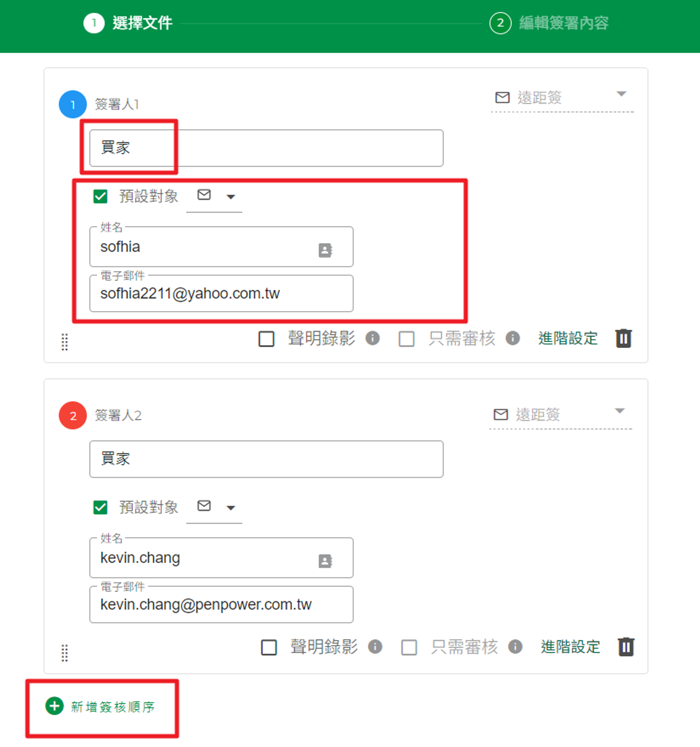Viewport: 700px width, 747px height.
Task: Click the green plus icon for 新增簽核順序
Action: (54, 706)
